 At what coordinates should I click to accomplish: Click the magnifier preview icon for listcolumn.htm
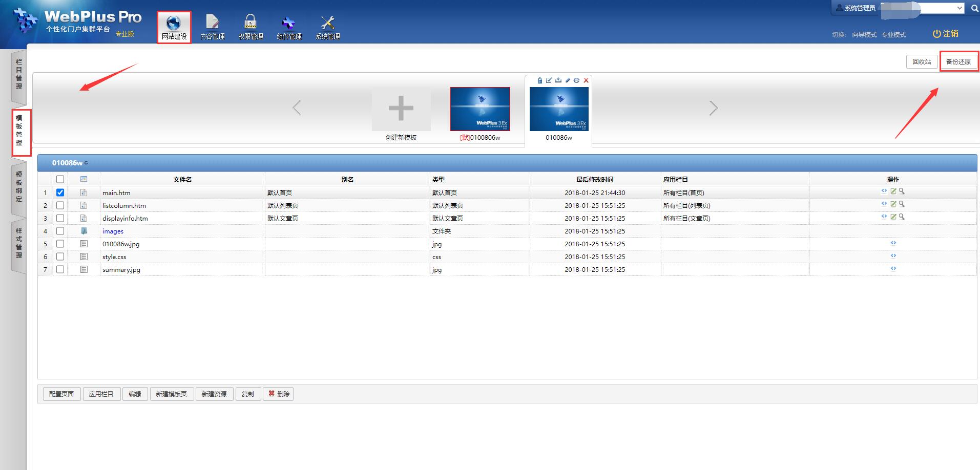point(902,204)
